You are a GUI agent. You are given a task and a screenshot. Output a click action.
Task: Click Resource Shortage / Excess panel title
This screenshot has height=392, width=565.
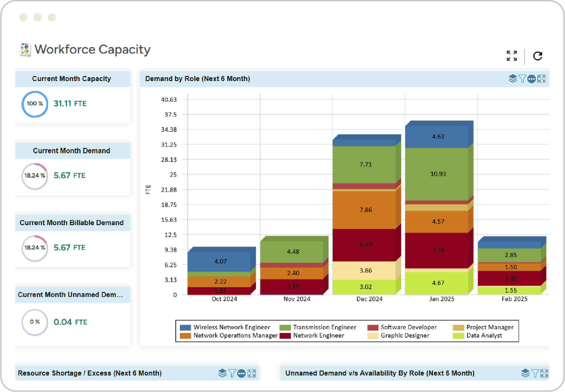90,373
